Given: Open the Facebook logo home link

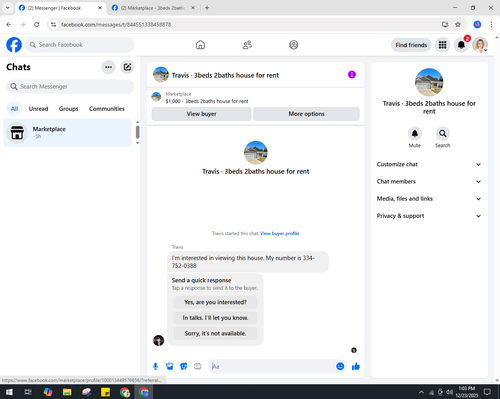Looking at the screenshot, I should 14,45.
